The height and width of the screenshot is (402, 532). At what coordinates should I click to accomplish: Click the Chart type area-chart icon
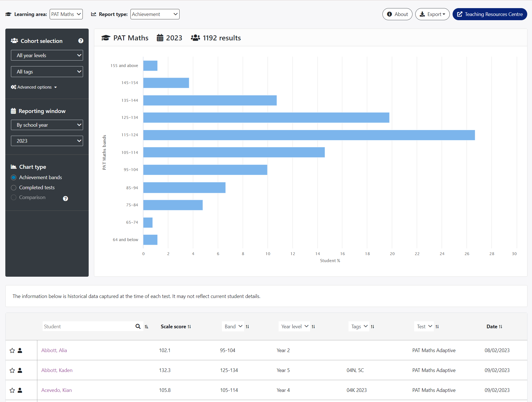13,167
